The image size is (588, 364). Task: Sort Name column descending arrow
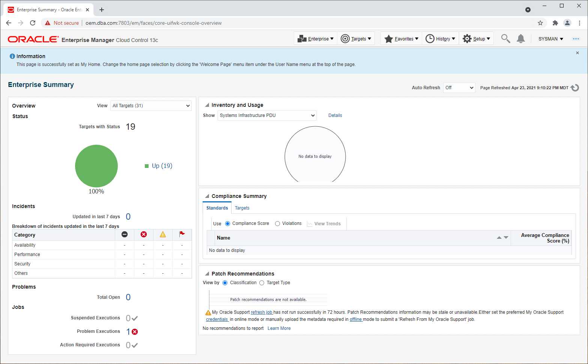(x=506, y=238)
